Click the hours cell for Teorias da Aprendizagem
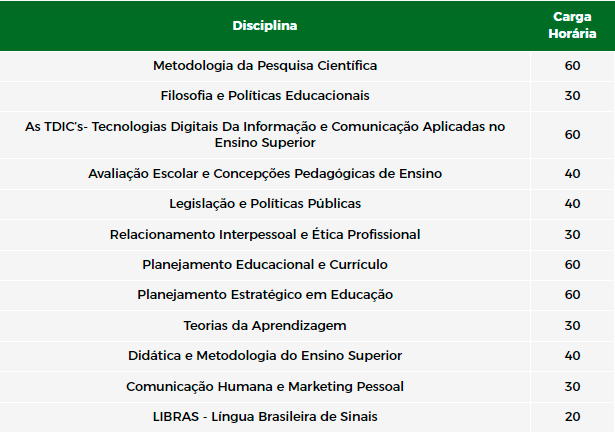Image resolution: width=615 pixels, height=433 pixels. tap(572, 326)
